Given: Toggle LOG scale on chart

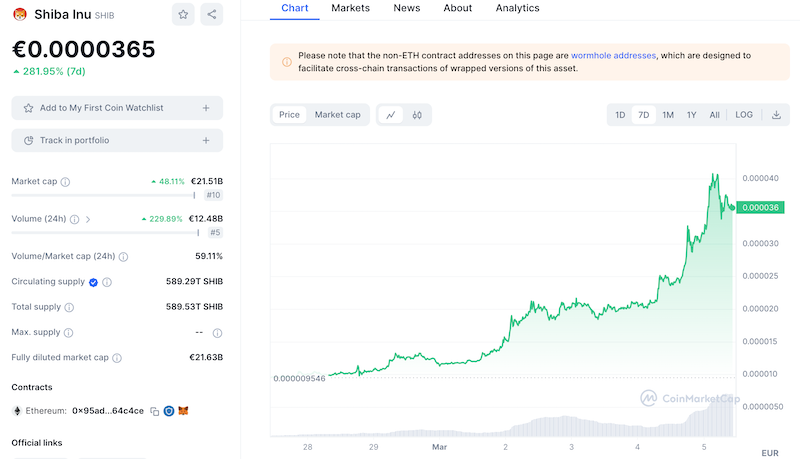Looking at the screenshot, I should [744, 115].
